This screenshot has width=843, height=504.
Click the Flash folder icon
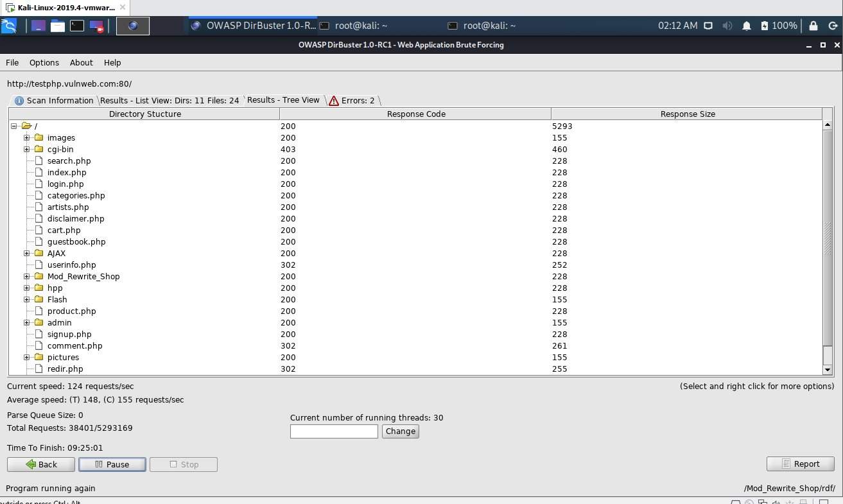click(39, 299)
